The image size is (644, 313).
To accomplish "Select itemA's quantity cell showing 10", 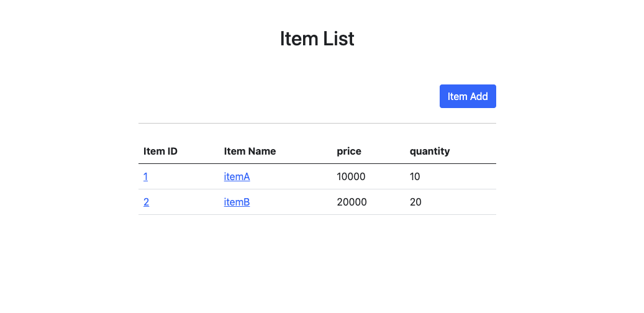I will [x=415, y=176].
